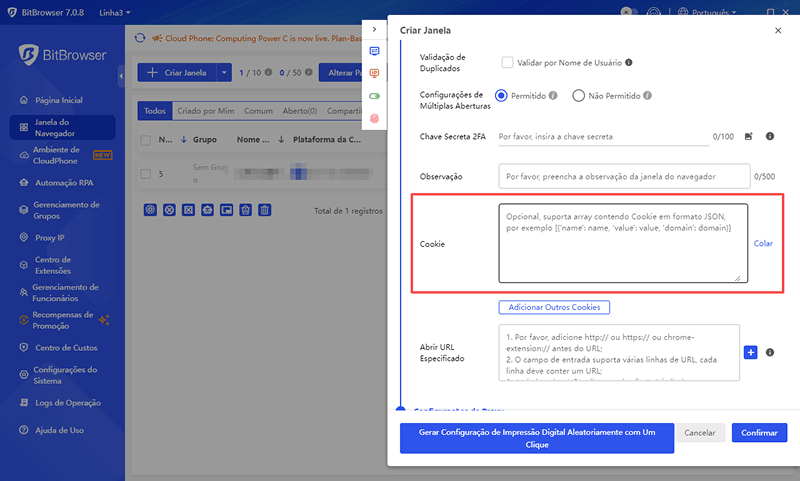The width and height of the screenshot is (800, 481).
Task: Click Gerar Configuração de Impressão Digital Aleatoriamente
Action: click(537, 438)
